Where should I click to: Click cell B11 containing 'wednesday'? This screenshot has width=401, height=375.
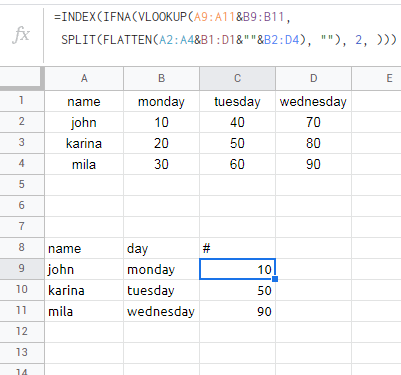[x=161, y=311]
